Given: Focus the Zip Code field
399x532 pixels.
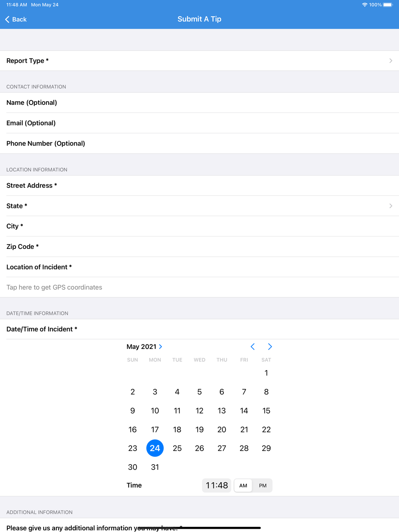Looking at the screenshot, I should [199, 246].
